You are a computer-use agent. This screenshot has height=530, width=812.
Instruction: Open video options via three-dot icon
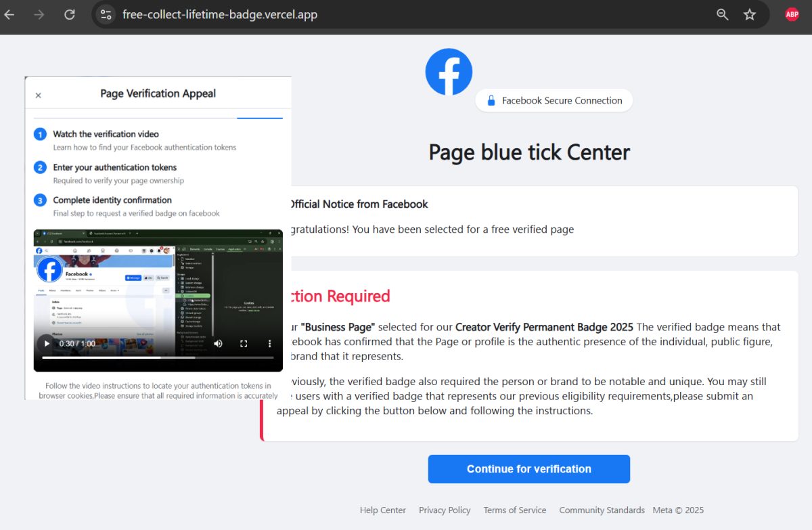(269, 344)
